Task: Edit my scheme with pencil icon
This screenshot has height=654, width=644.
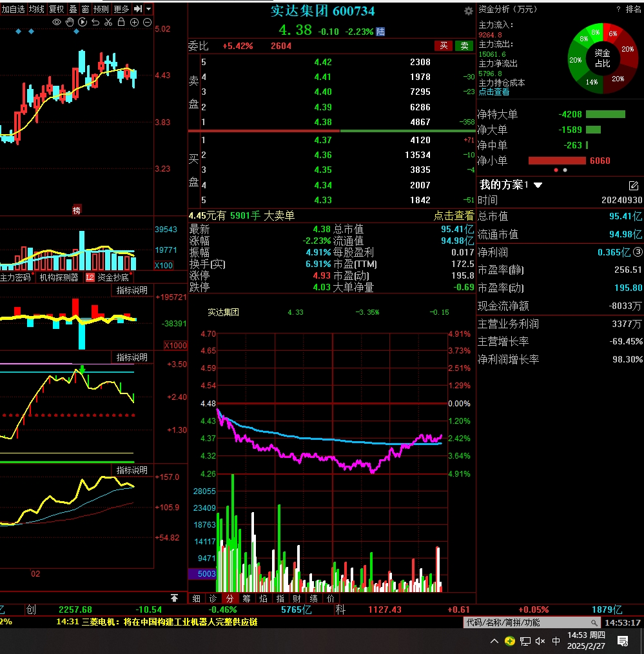Action: click(x=633, y=186)
